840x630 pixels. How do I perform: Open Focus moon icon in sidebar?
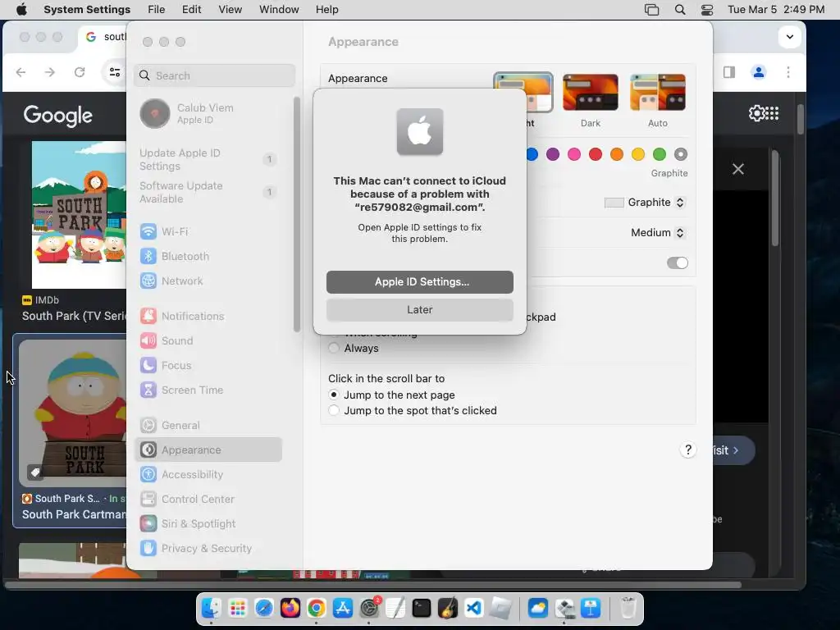tap(148, 365)
